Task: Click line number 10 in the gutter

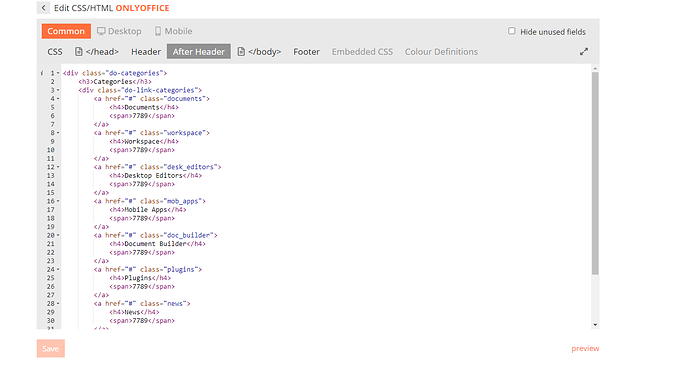Action: [51, 150]
